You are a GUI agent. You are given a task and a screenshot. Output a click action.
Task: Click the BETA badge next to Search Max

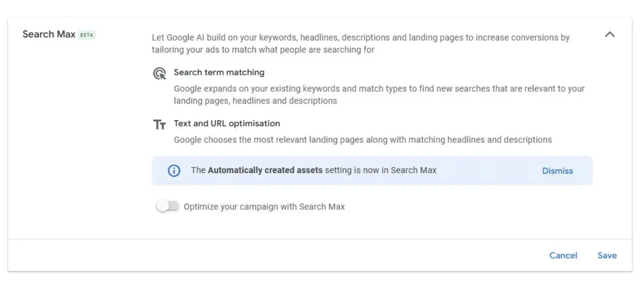86,35
